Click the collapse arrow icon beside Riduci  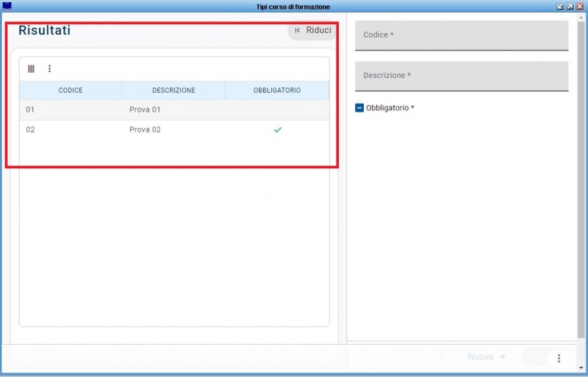click(x=298, y=30)
